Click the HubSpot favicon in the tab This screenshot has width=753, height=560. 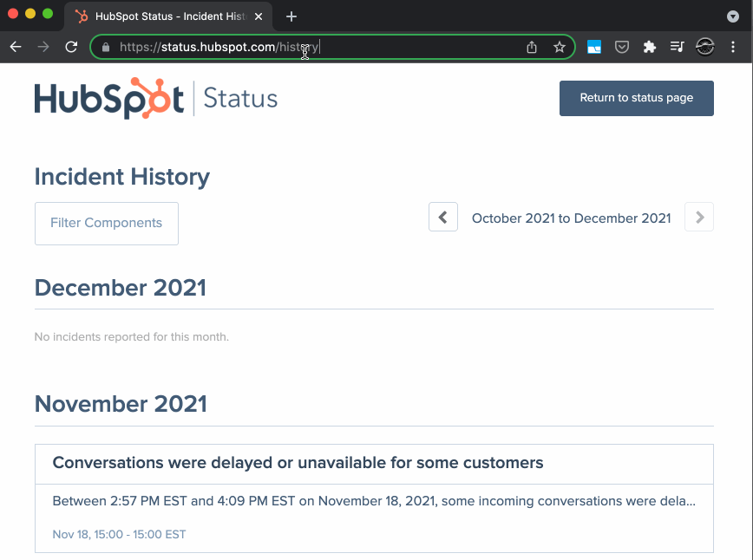pos(82,16)
